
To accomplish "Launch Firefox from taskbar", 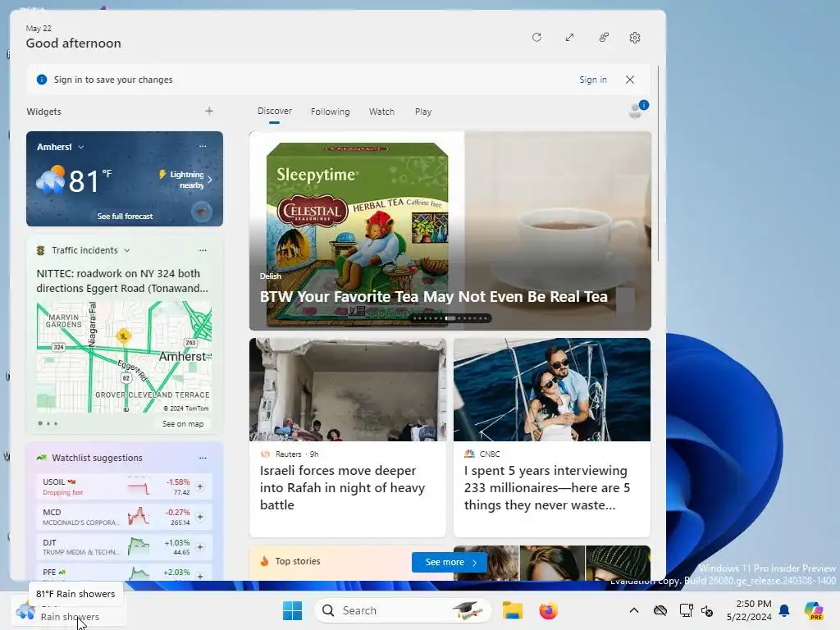I will (548, 610).
